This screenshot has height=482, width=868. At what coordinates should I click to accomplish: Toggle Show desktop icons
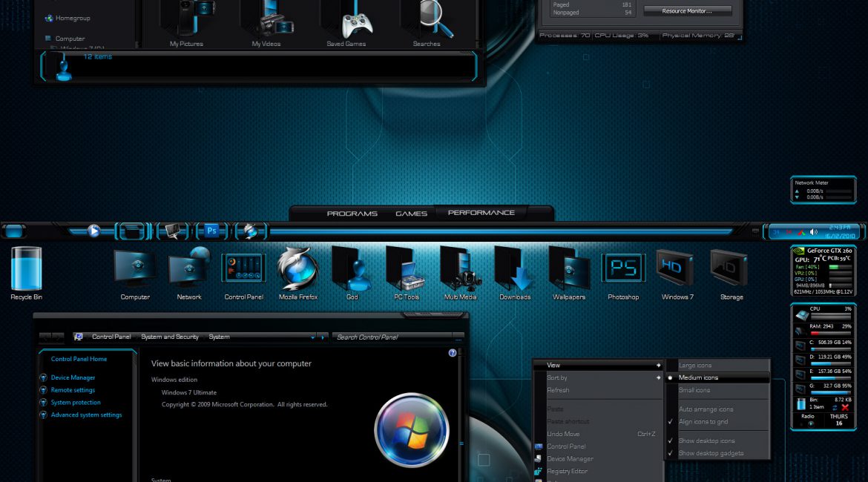tap(717, 440)
